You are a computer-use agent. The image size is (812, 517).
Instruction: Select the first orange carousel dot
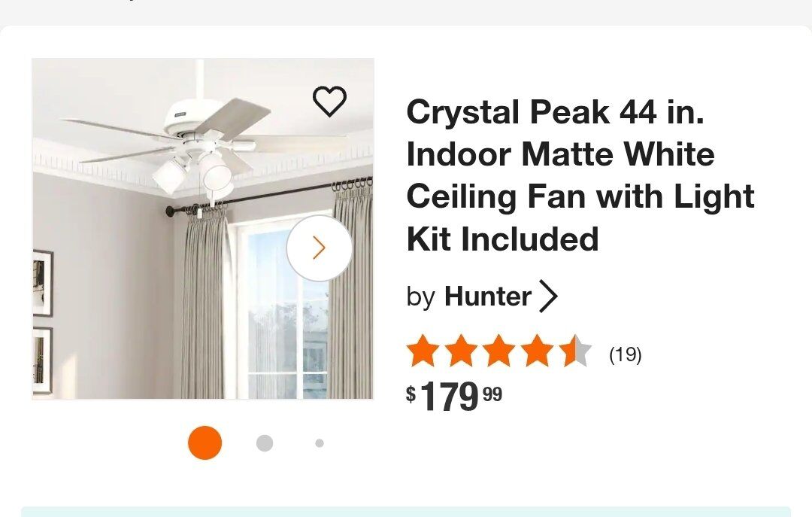[x=205, y=442]
